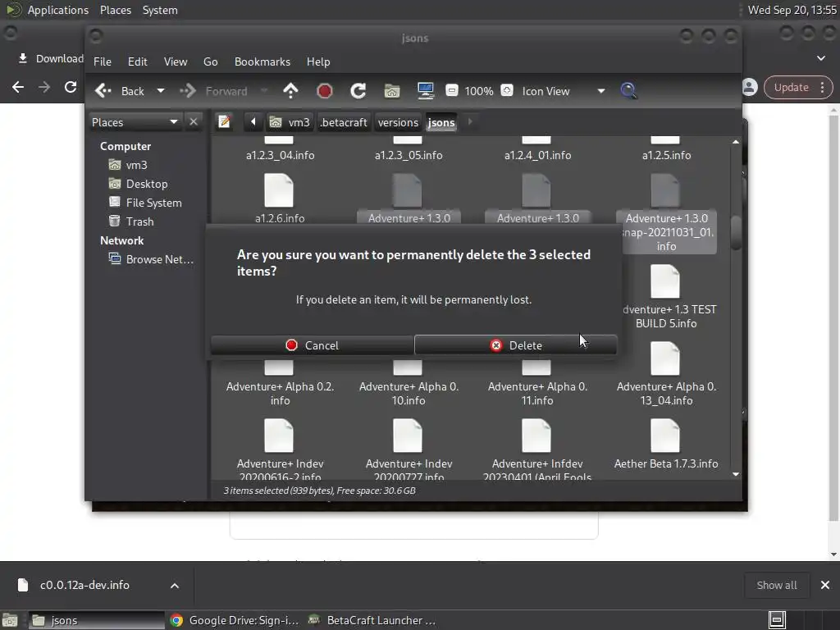Switch to BetaCraft Launcher taskbar window
This screenshot has height=630, width=840.
(x=373, y=620)
